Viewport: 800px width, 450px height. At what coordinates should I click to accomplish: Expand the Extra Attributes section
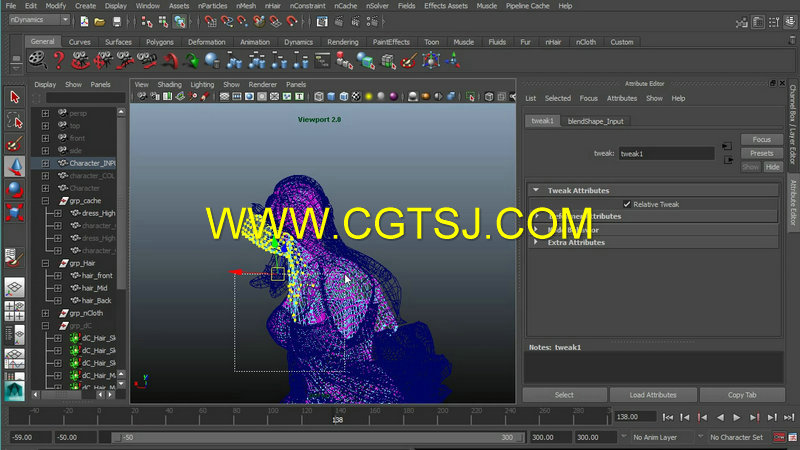[536, 242]
